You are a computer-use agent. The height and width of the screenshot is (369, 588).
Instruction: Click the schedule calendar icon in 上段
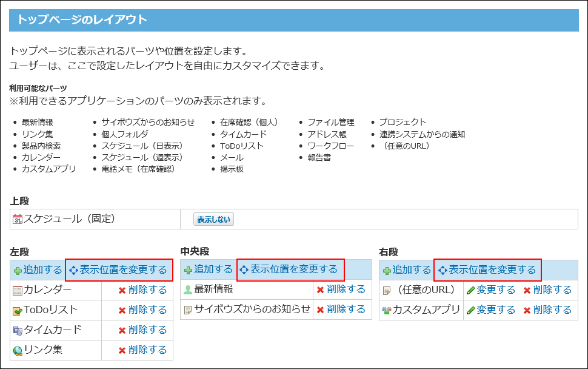pos(18,219)
